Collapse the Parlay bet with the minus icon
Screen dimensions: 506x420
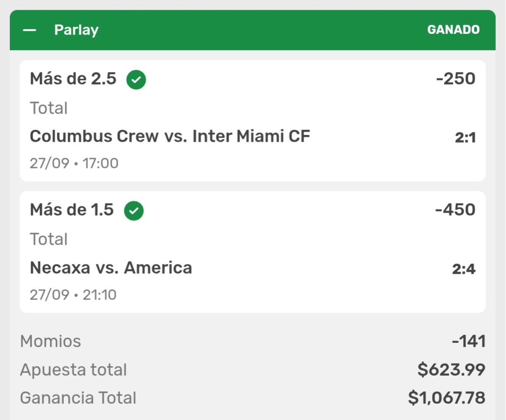click(30, 30)
